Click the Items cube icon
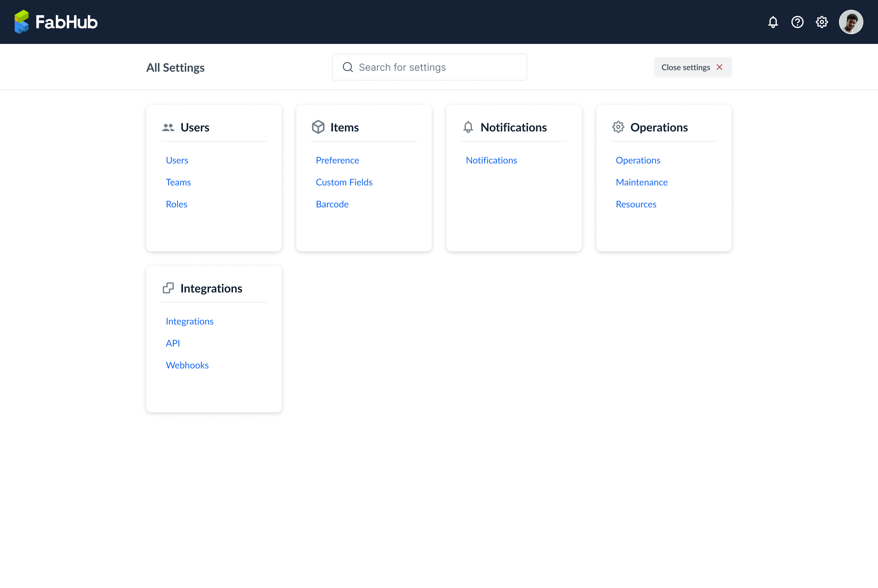Viewport: 878px width, 588px height. (318, 127)
